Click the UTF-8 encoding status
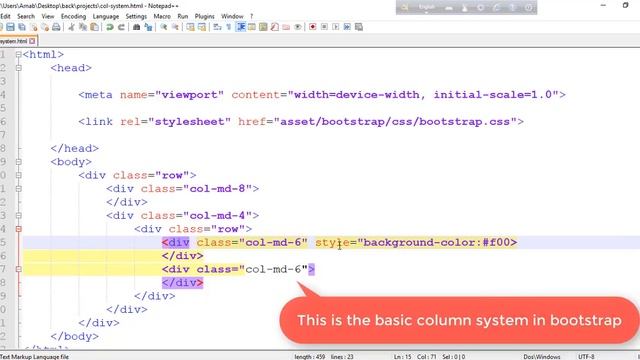 click(586, 357)
